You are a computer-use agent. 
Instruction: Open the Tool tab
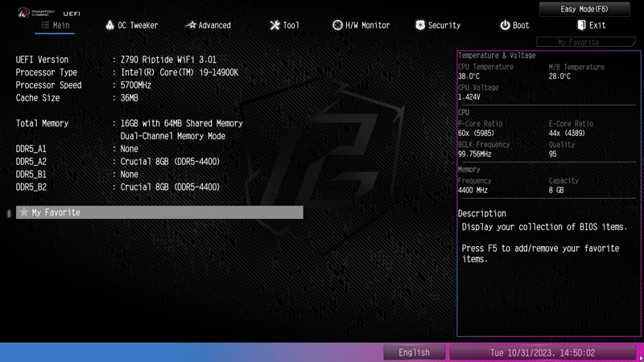pyautogui.click(x=285, y=26)
